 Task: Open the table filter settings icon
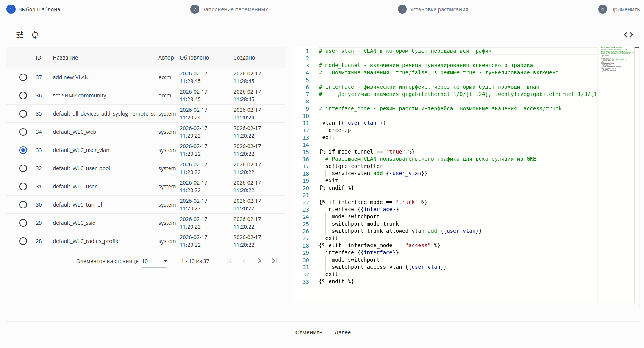point(20,35)
